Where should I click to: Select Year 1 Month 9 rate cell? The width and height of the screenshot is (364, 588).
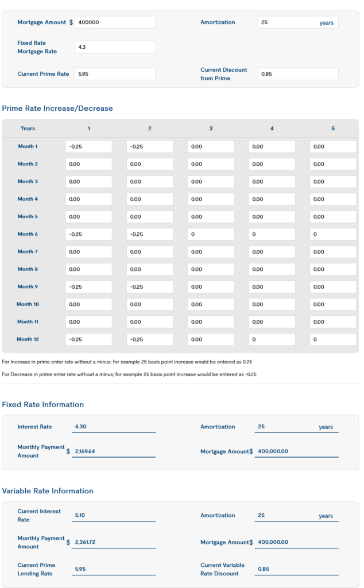(89, 287)
